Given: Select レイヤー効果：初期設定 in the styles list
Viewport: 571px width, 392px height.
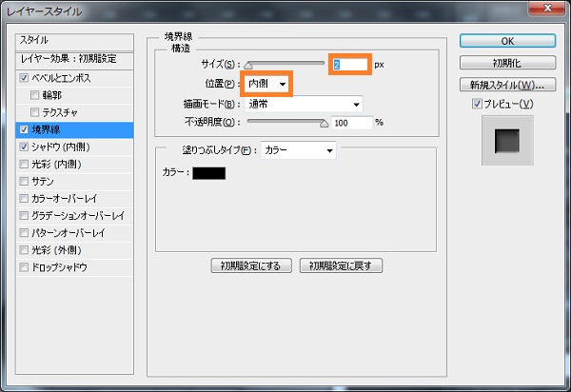Looking at the screenshot, I should (x=74, y=59).
